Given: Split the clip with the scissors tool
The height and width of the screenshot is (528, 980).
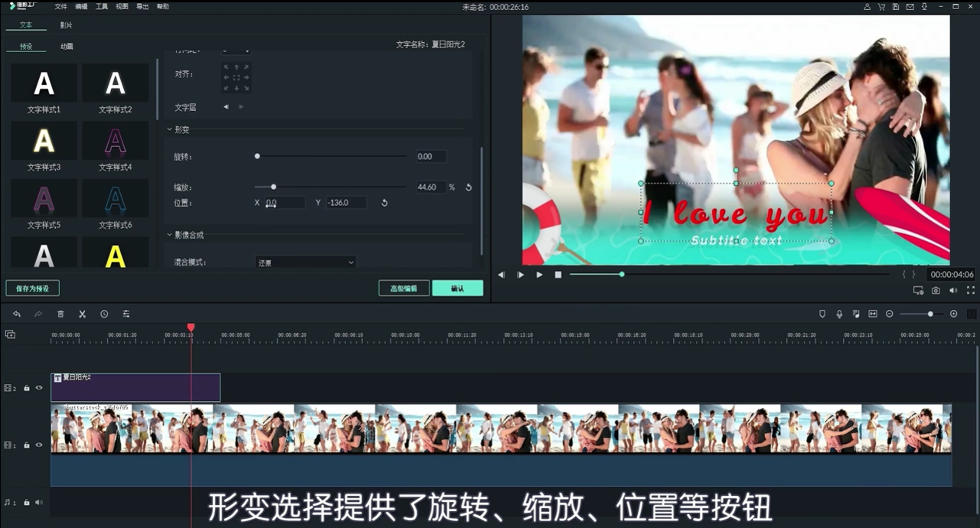Looking at the screenshot, I should pyautogui.click(x=83, y=314).
